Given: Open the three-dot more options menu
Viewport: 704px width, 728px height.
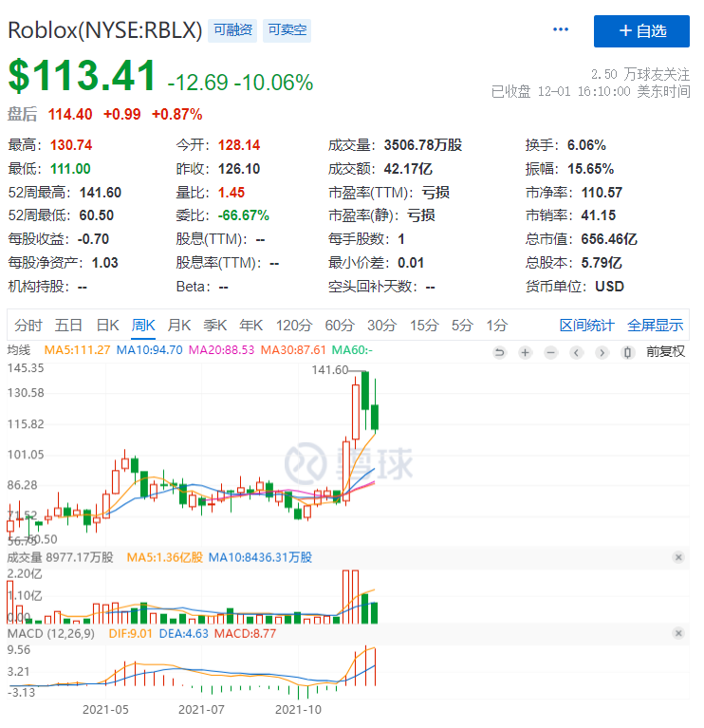Looking at the screenshot, I should 561,30.
